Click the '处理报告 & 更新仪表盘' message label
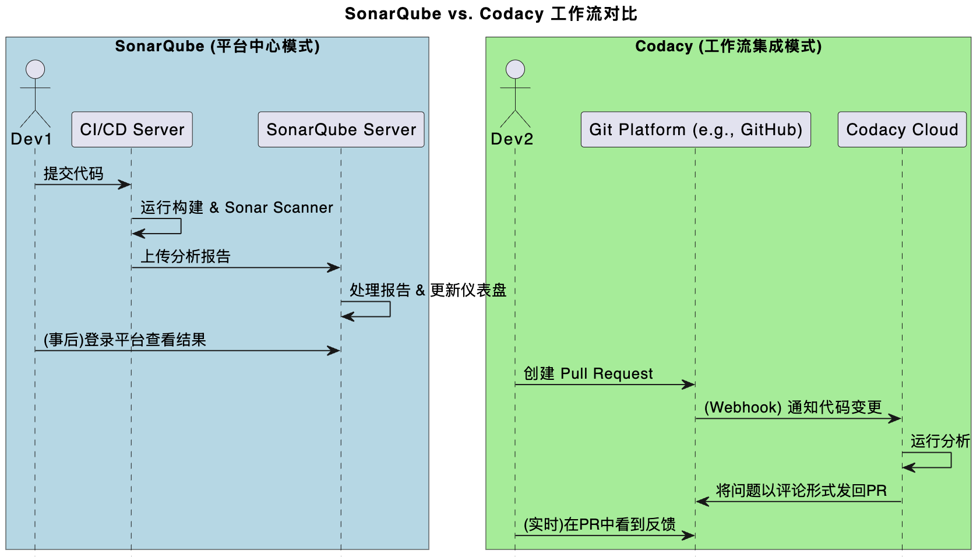 [x=428, y=290]
